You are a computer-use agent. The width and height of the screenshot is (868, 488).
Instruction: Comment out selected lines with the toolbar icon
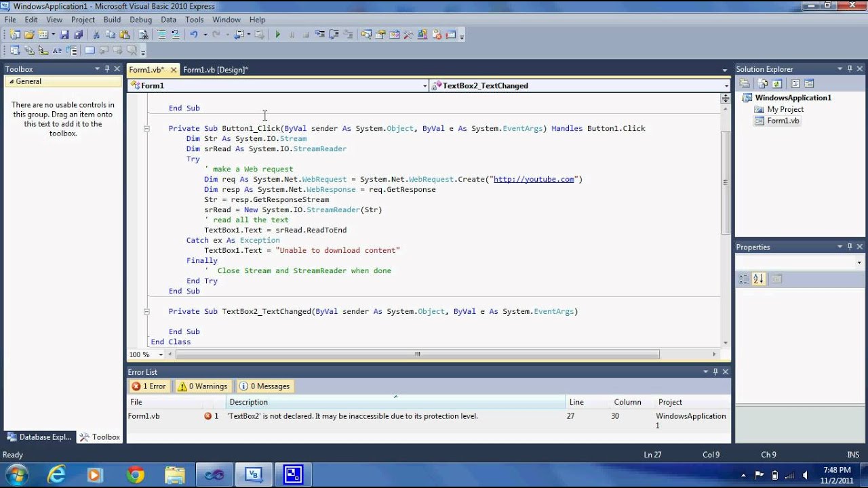pos(161,35)
